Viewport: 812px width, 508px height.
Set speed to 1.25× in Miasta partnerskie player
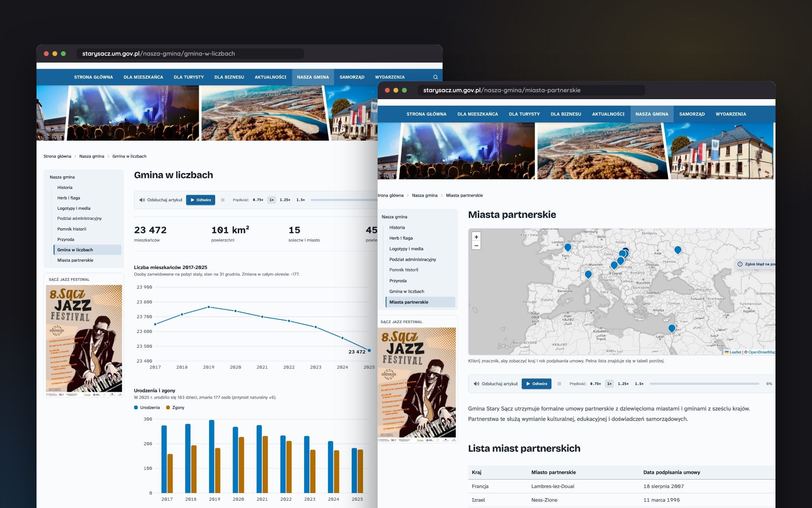[623, 384]
